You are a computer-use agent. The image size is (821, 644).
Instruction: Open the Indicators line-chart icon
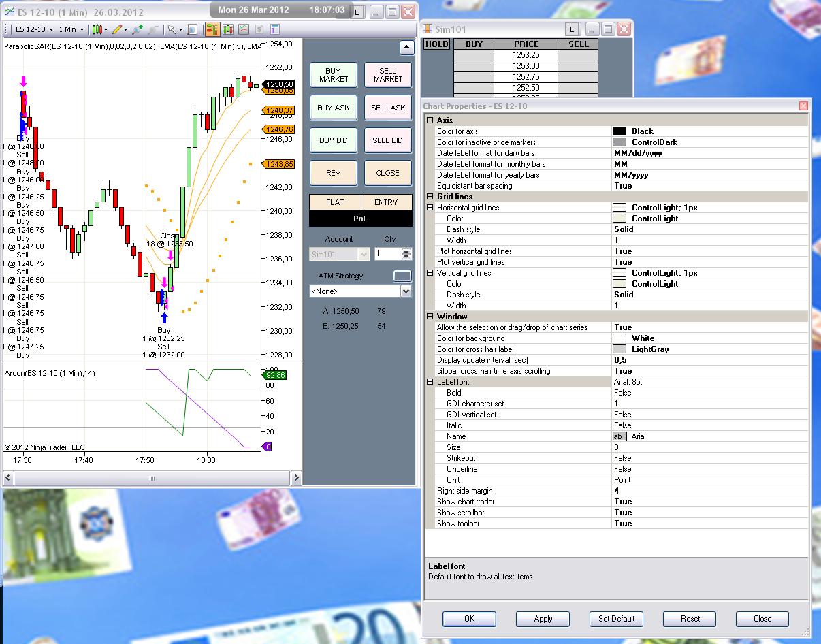point(243,29)
